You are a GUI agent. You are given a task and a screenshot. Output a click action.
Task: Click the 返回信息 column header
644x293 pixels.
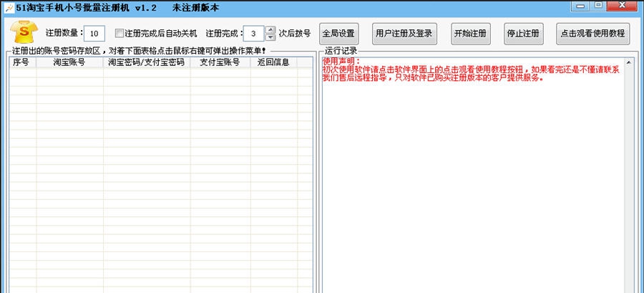(273, 62)
